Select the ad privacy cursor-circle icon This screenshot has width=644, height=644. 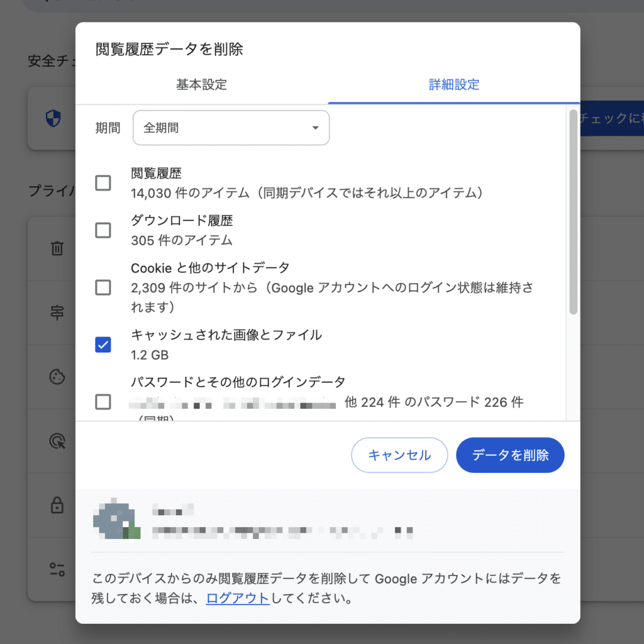tap(56, 441)
